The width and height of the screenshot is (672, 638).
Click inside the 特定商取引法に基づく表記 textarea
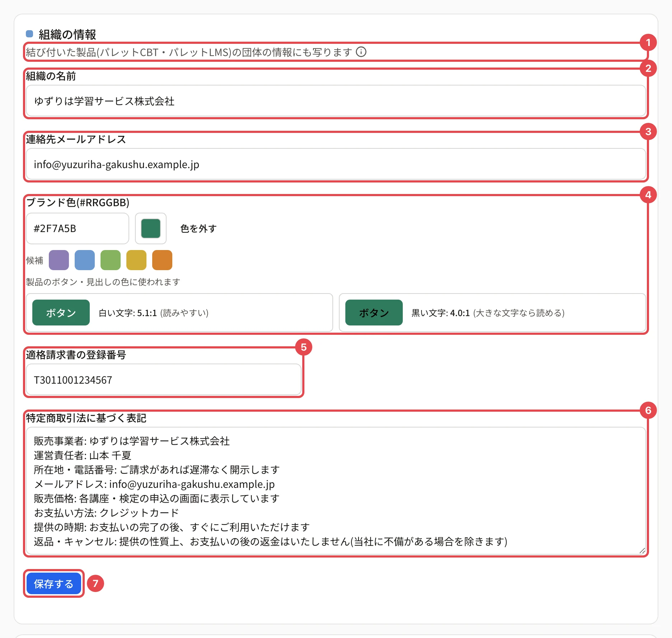336,491
